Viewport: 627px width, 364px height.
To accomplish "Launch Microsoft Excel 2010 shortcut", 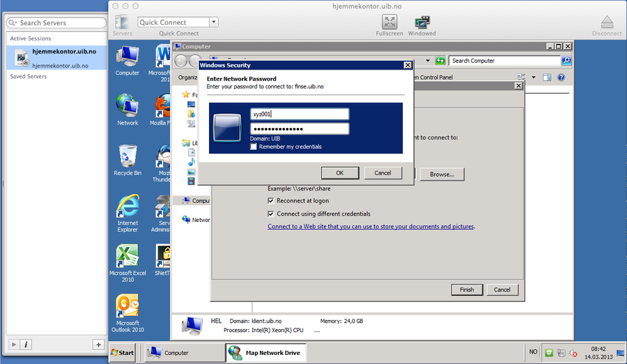I will tap(127, 256).
